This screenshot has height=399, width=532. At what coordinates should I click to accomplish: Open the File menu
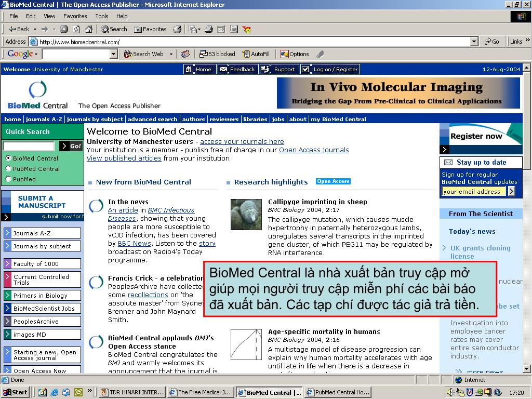14,16
